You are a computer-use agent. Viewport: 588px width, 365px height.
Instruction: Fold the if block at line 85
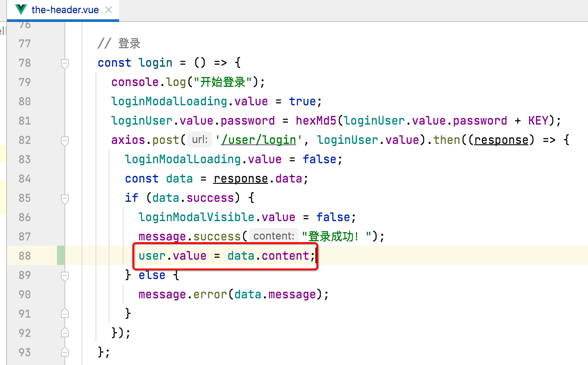click(65, 198)
